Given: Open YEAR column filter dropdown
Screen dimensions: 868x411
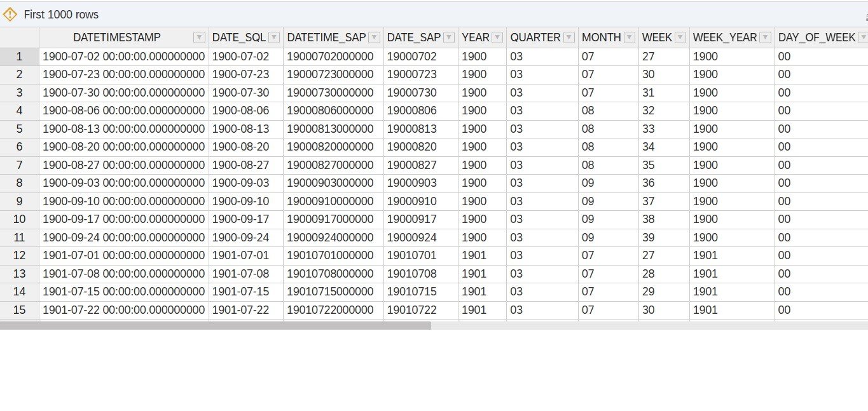Looking at the screenshot, I should point(497,37).
